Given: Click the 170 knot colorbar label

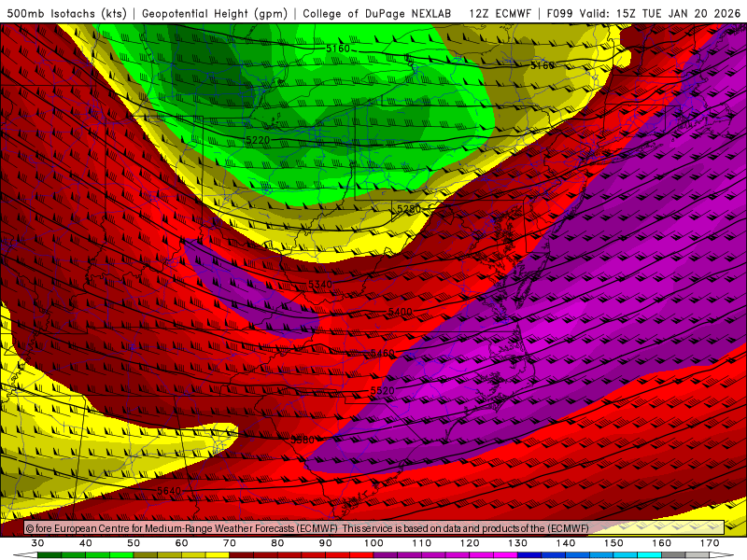Looking at the screenshot, I should click(710, 543).
